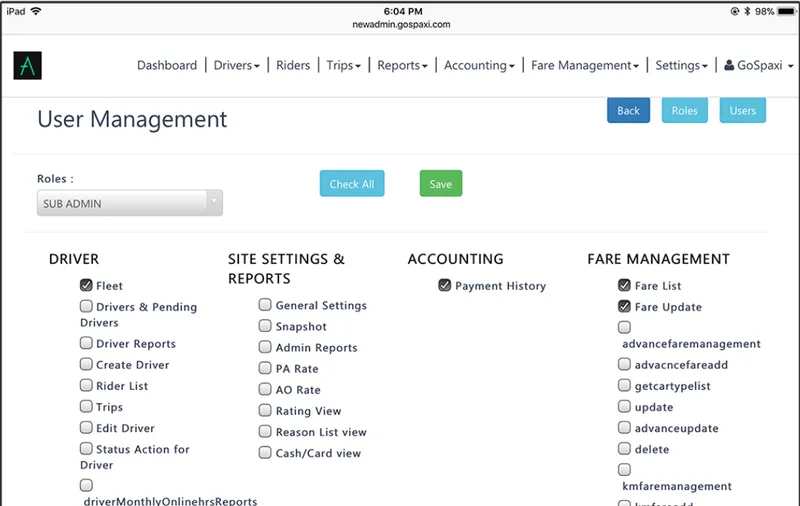Enable the General Settings checkbox
The width and height of the screenshot is (800, 506).
pyautogui.click(x=265, y=305)
